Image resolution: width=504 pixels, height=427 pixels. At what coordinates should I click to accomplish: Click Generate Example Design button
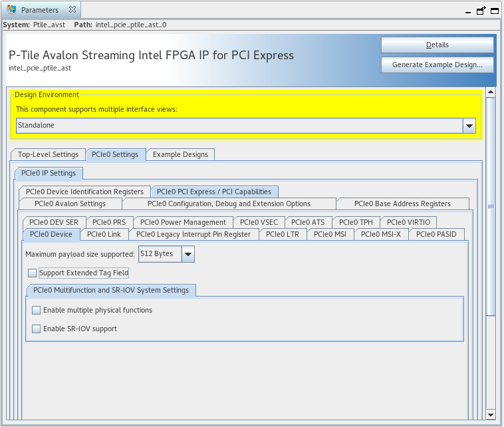(437, 65)
